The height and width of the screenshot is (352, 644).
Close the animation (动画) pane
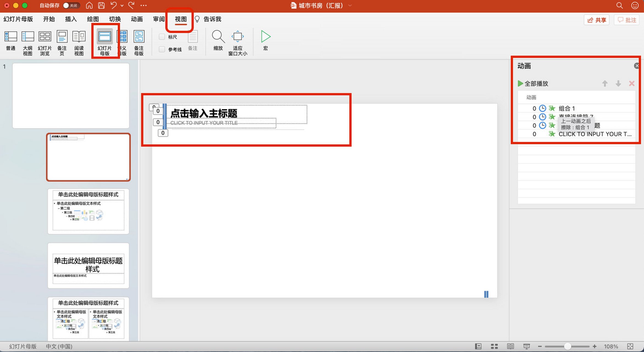click(637, 66)
